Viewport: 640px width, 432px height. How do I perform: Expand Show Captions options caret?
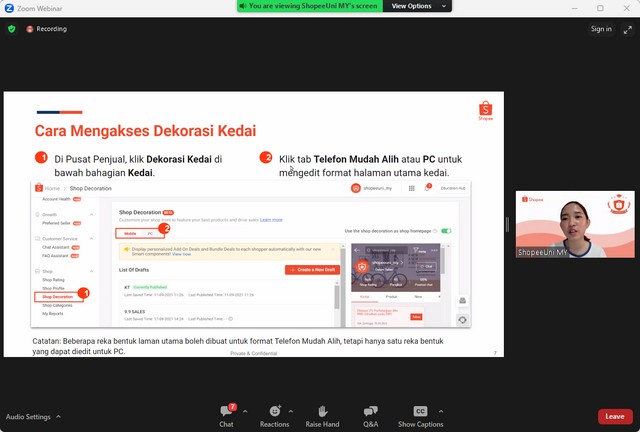(440, 411)
